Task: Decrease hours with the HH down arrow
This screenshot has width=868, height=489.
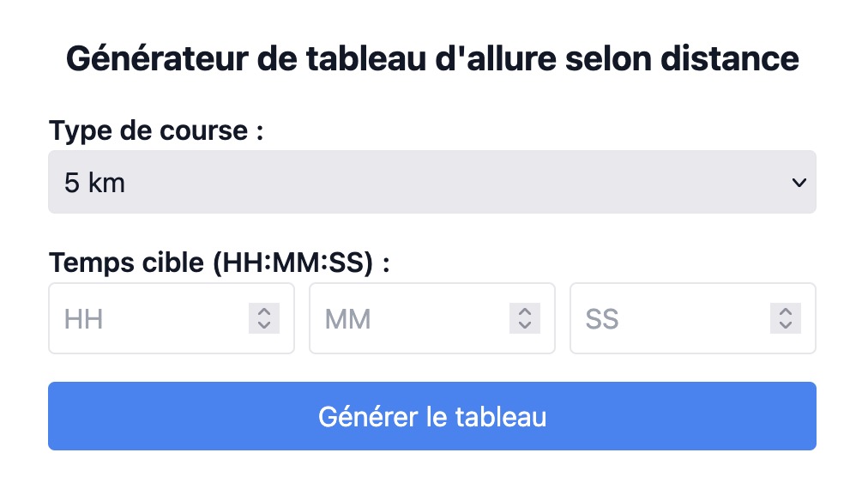Action: [x=264, y=326]
